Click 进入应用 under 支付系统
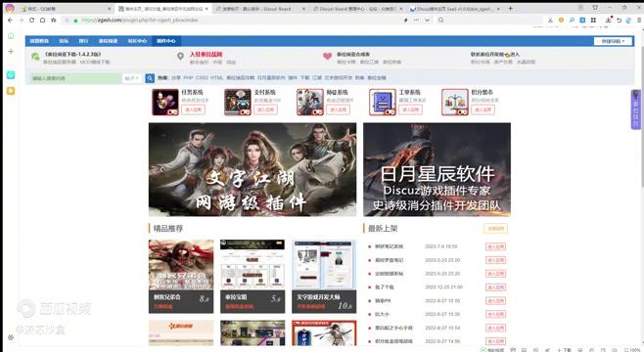 pos(265,110)
